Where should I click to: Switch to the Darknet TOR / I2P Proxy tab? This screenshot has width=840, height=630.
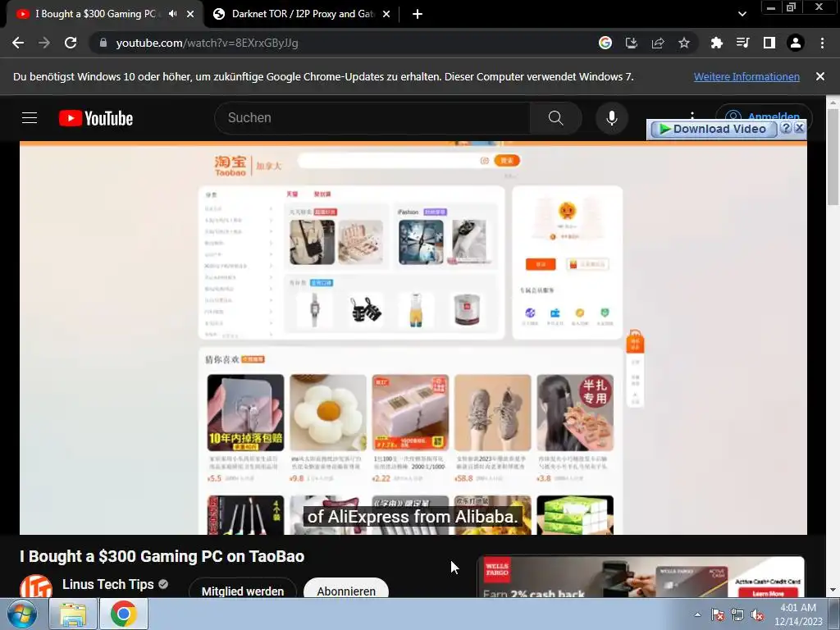pos(302,14)
